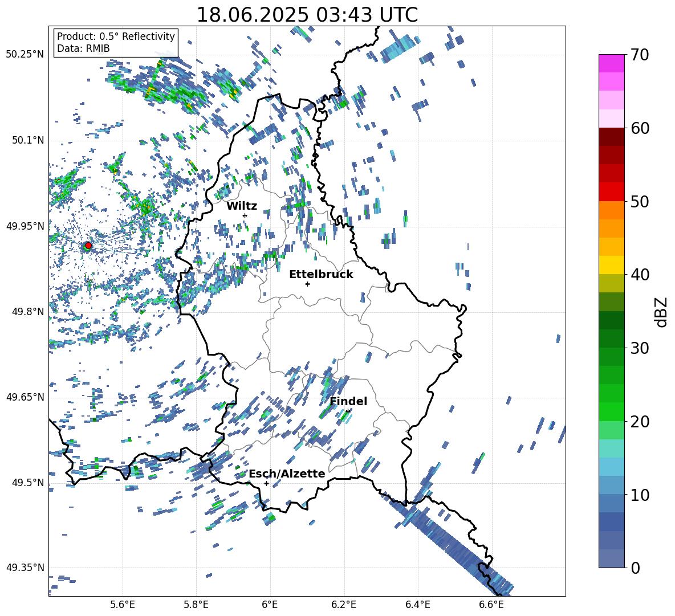Click the 49.95°N latitude label
675x616 pixels.
click(25, 226)
